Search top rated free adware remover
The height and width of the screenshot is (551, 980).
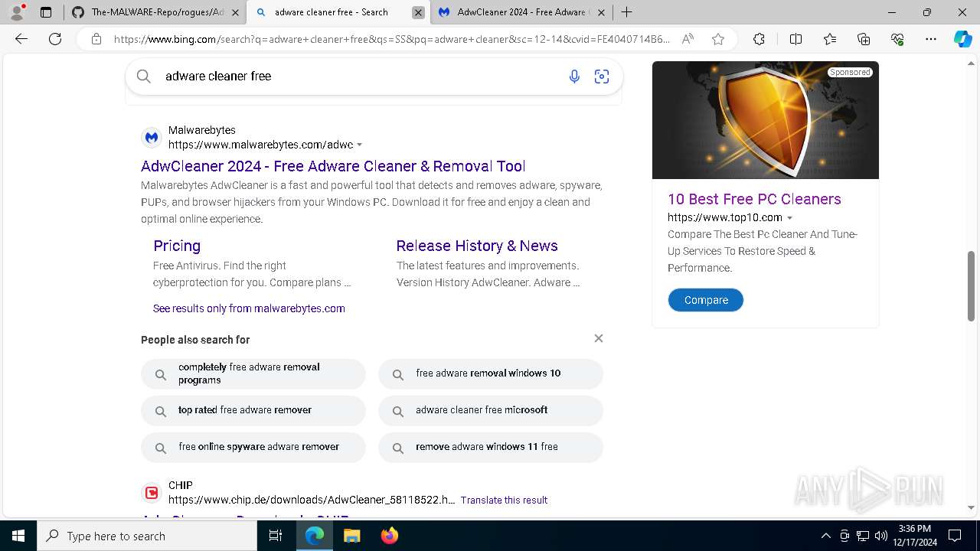(x=253, y=410)
